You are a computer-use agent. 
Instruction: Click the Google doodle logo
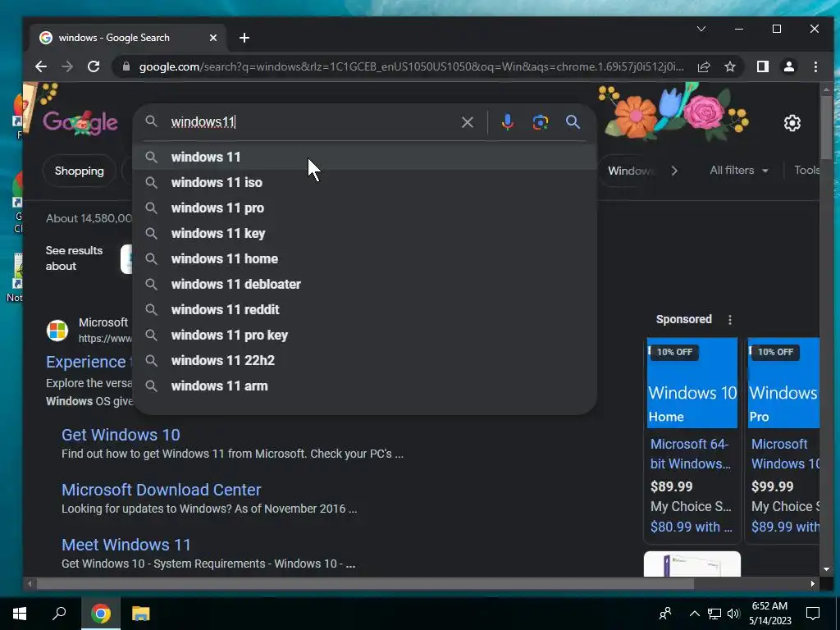pyautogui.click(x=80, y=123)
